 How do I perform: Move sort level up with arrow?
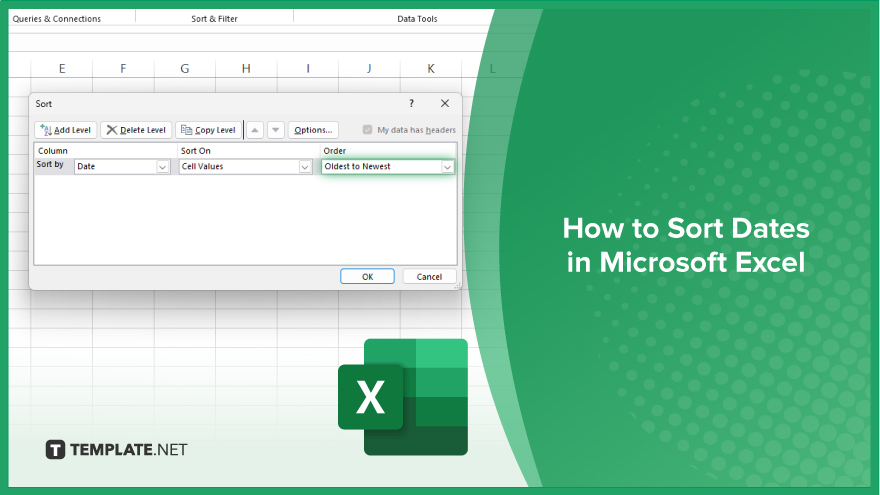255,130
